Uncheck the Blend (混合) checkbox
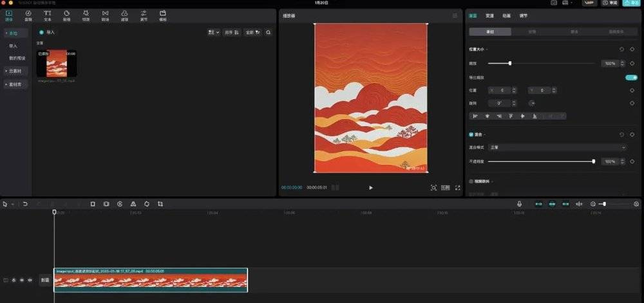644x303 pixels. click(471, 134)
